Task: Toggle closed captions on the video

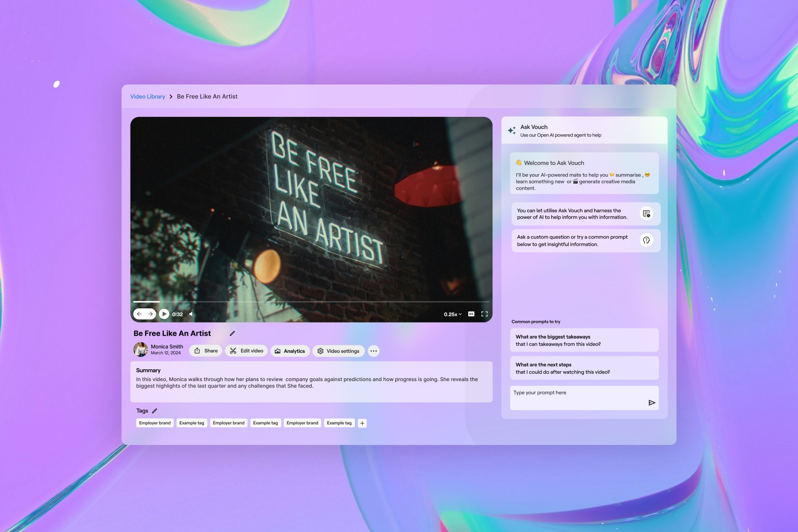Action: (471, 314)
